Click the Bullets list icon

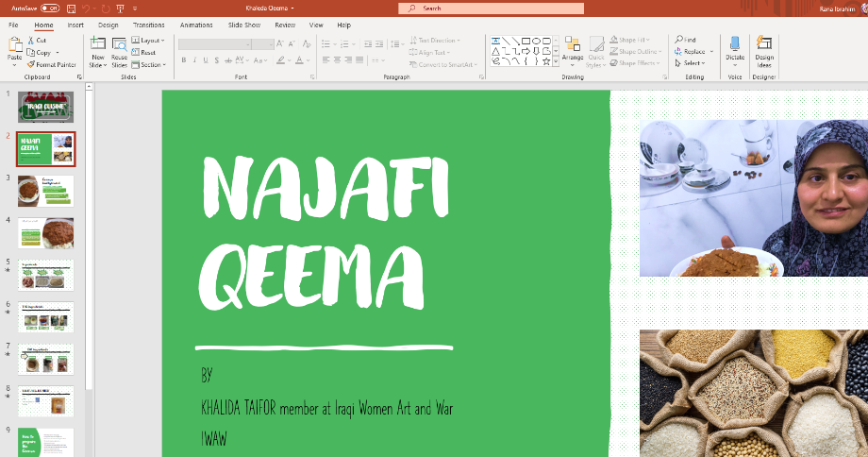326,44
